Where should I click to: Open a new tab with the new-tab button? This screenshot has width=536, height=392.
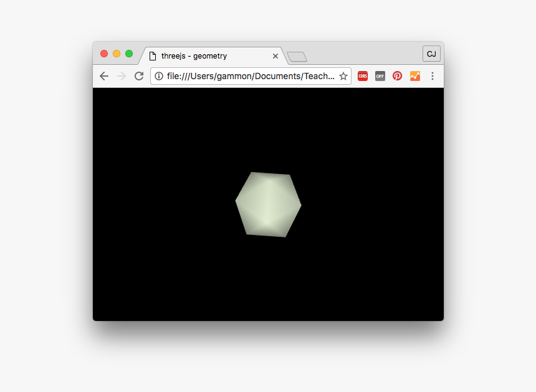click(296, 56)
